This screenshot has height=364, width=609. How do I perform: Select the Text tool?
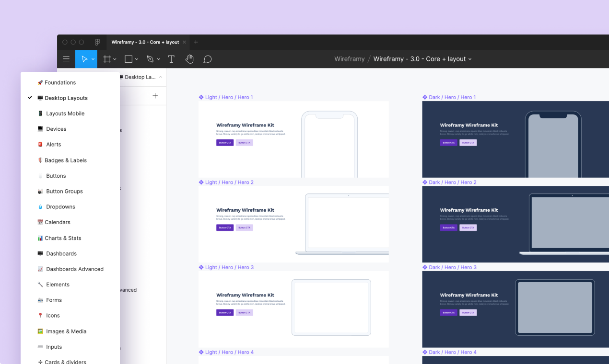click(x=171, y=59)
